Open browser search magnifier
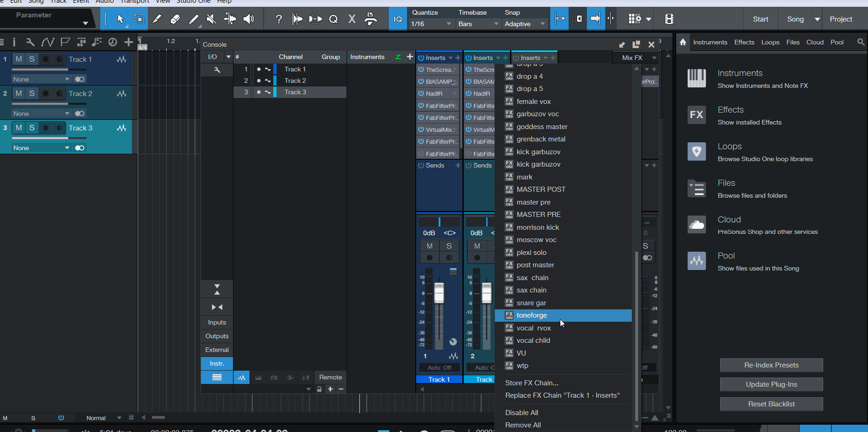Screen dimensions: 868x432 861,42
